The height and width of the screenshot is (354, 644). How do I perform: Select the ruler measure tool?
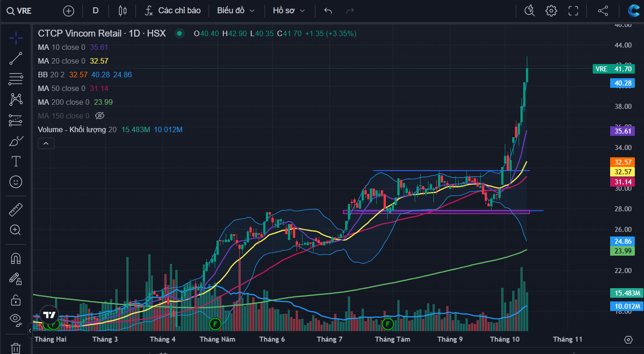coord(16,209)
